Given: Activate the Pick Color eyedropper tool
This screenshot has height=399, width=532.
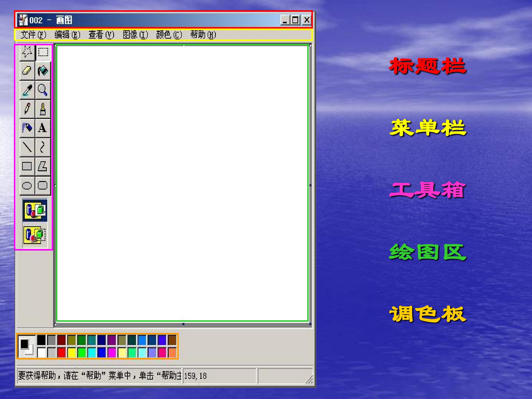Looking at the screenshot, I should tap(27, 90).
